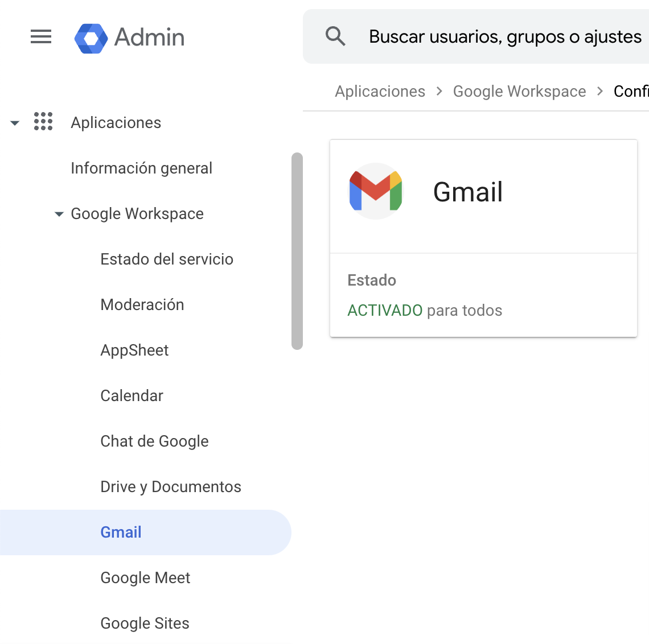Screen dimensions: 649x644
Task: Select Drive y Documentos item
Action: pos(171,487)
